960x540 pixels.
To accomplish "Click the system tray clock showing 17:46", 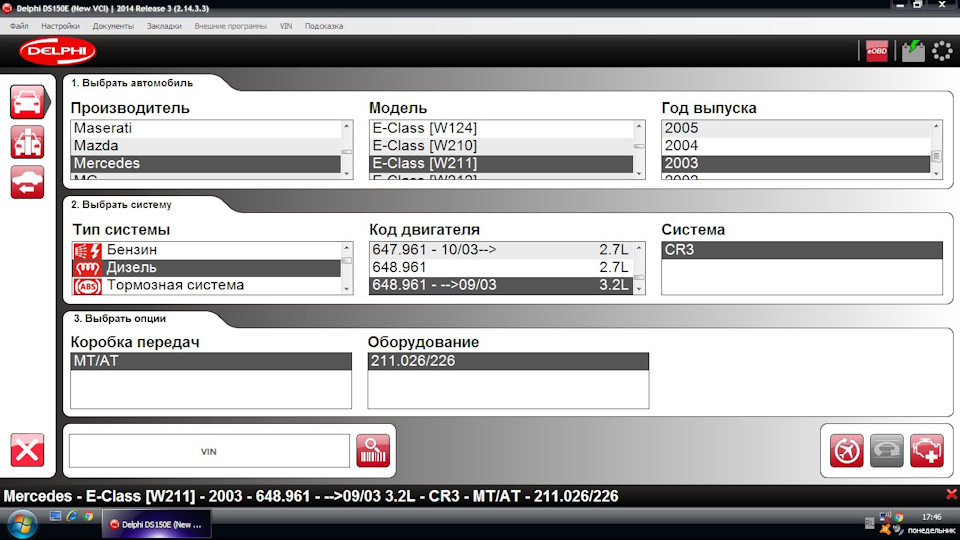I will pos(932,517).
